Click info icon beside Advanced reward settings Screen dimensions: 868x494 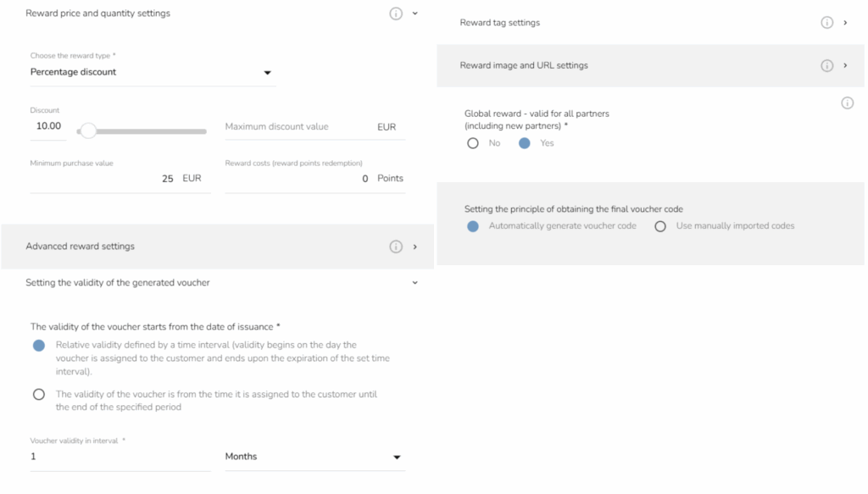click(x=395, y=247)
